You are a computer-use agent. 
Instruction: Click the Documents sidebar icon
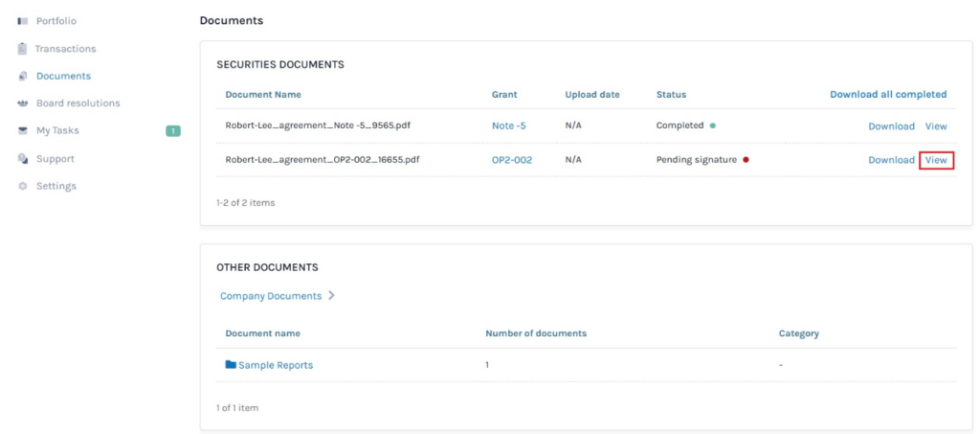tap(22, 77)
